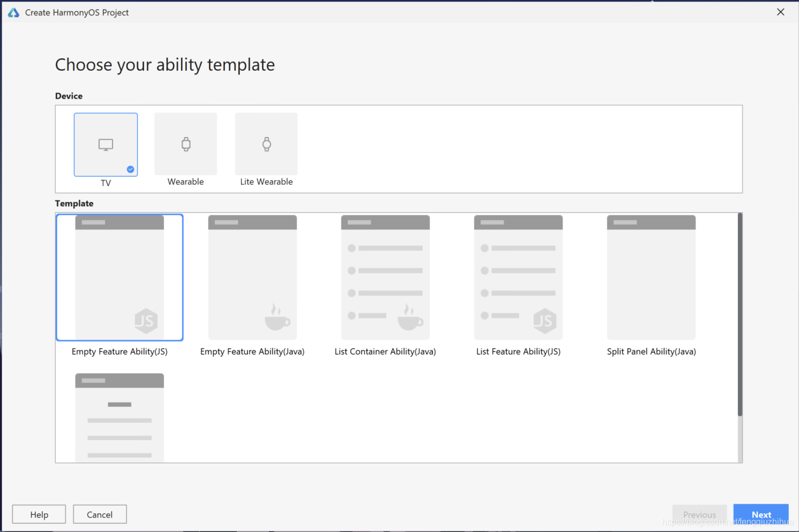Click the List Feature Ability(JS) label

tap(518, 352)
